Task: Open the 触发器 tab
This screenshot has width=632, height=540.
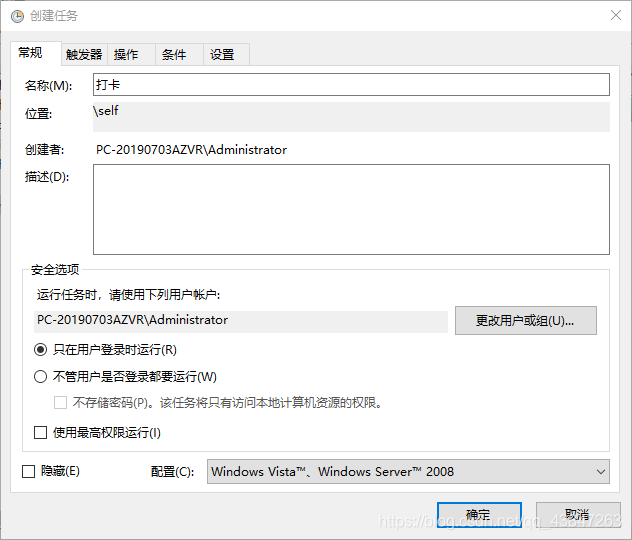Action: click(84, 54)
